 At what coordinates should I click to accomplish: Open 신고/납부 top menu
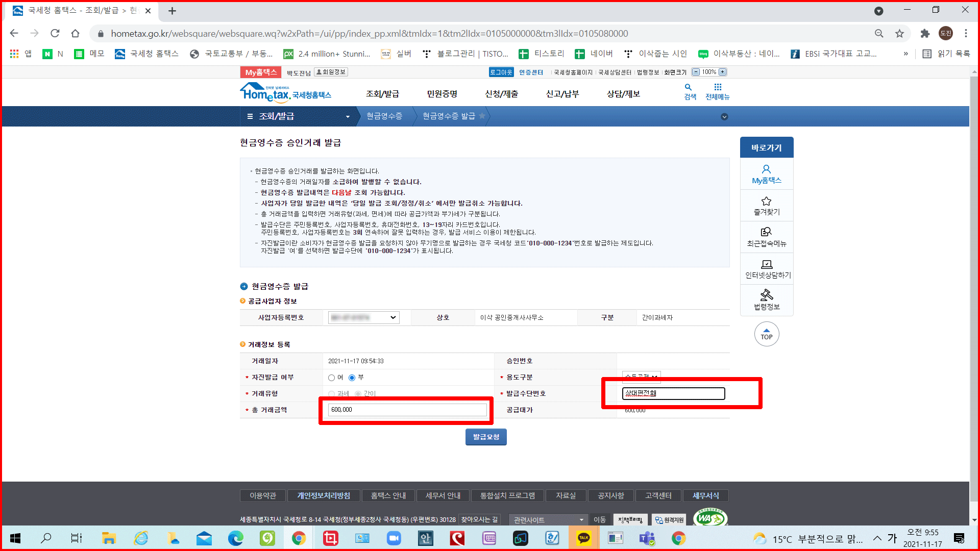coord(562,94)
